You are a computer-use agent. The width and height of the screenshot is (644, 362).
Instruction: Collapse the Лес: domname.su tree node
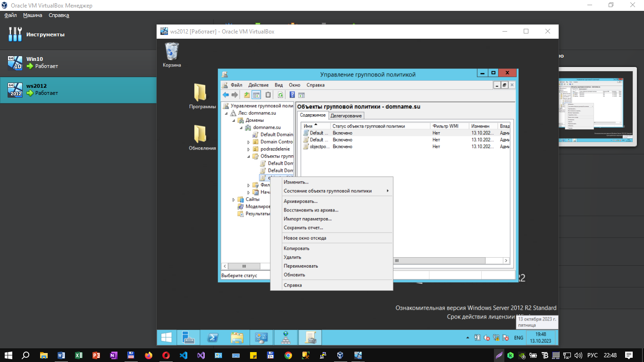click(x=226, y=113)
